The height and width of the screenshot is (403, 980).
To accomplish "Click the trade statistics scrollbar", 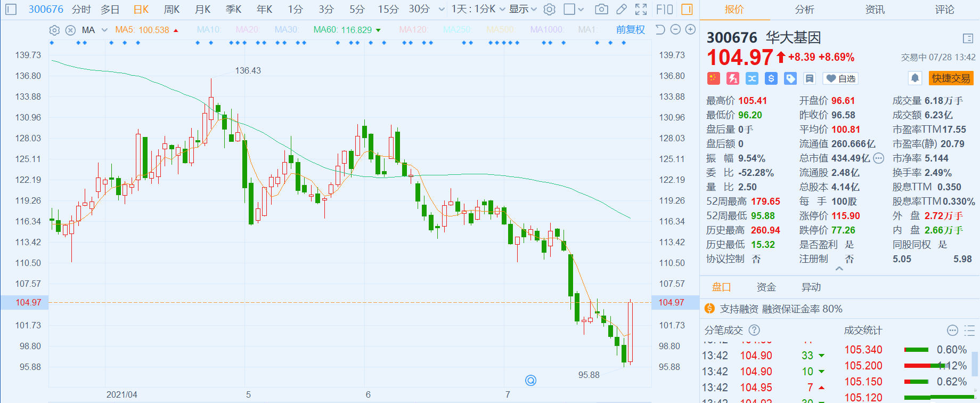I will tap(975, 365).
